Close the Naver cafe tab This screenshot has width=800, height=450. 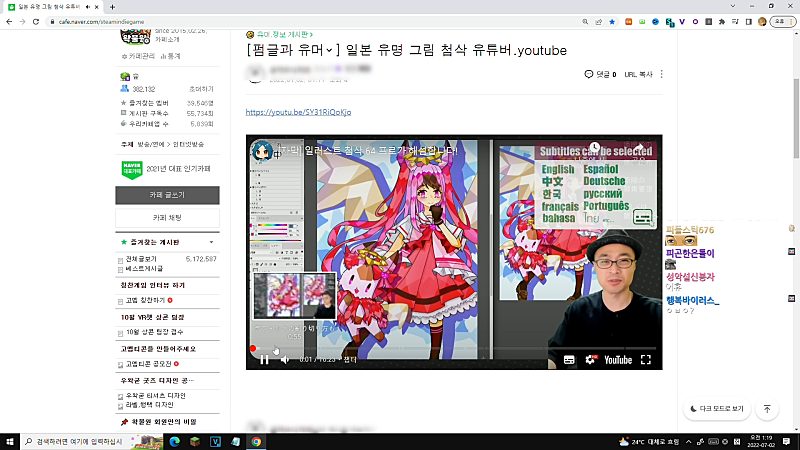click(96, 7)
